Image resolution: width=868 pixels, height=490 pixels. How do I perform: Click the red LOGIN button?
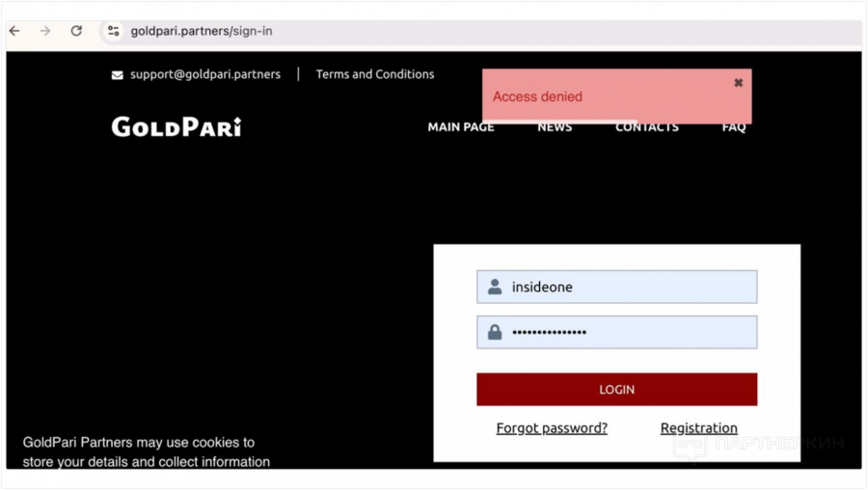click(616, 390)
